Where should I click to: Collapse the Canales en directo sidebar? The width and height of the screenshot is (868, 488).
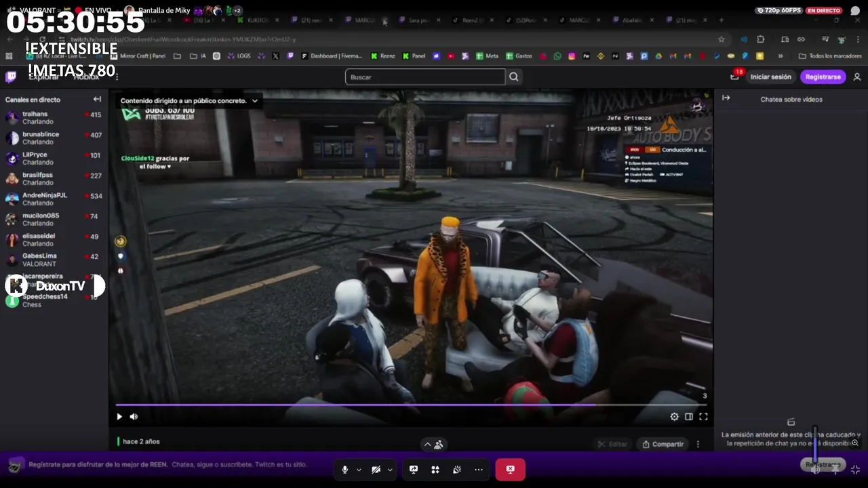coord(97,99)
